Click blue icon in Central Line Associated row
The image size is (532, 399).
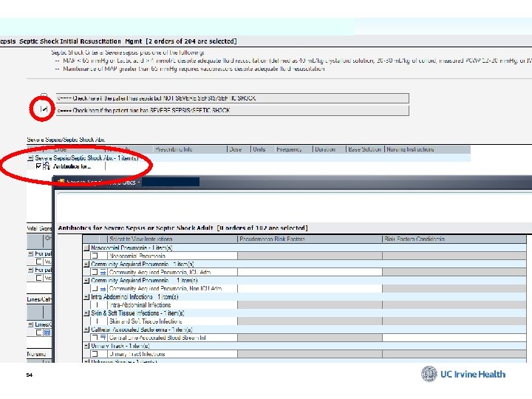(x=103, y=338)
